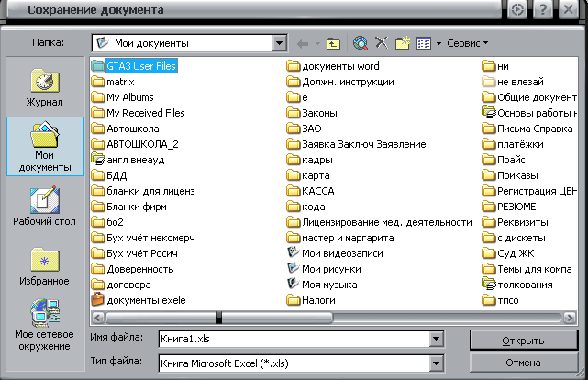Select the Законы folder
Screen dimensions: 588x380
[312, 113]
